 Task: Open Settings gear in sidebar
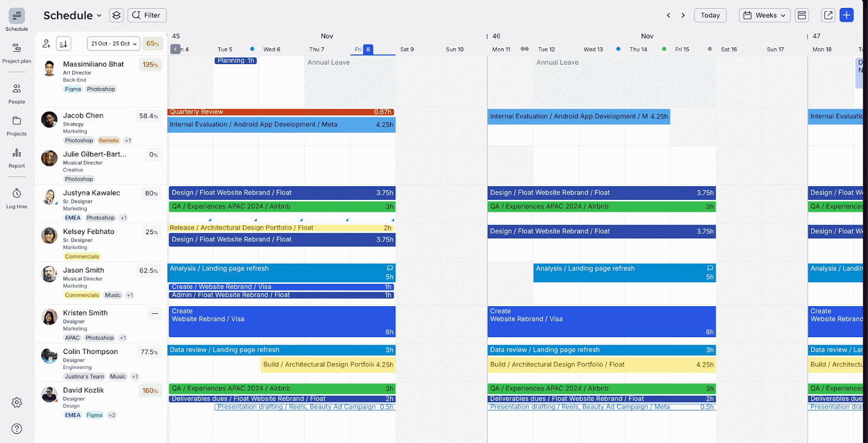pyautogui.click(x=17, y=402)
